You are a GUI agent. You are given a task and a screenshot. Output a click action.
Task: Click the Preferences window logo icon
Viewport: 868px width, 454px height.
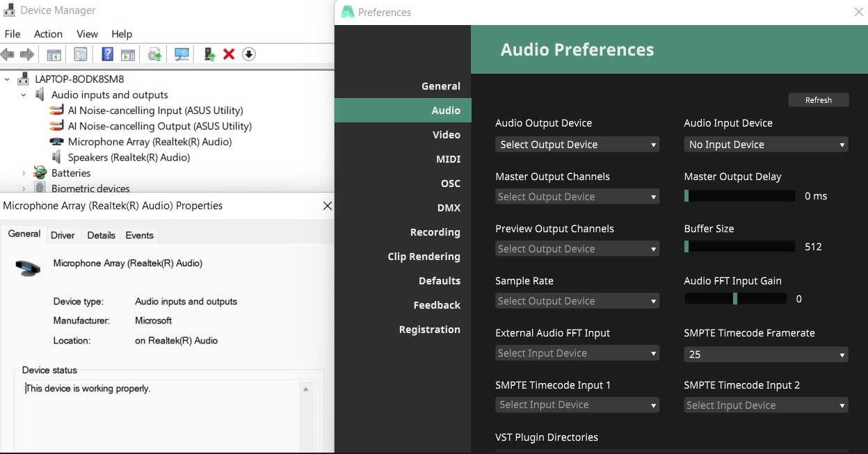347,12
